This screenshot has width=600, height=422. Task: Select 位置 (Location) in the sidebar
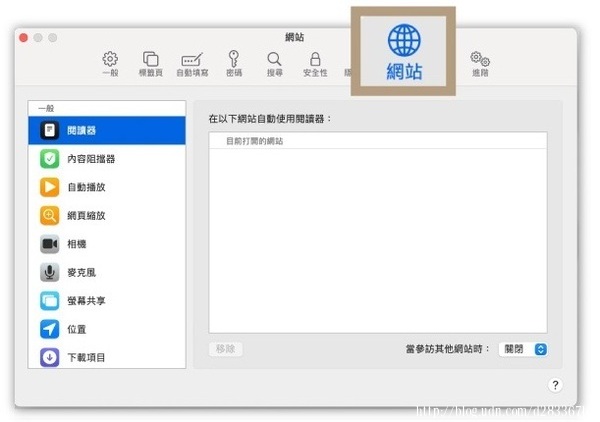(x=107, y=329)
